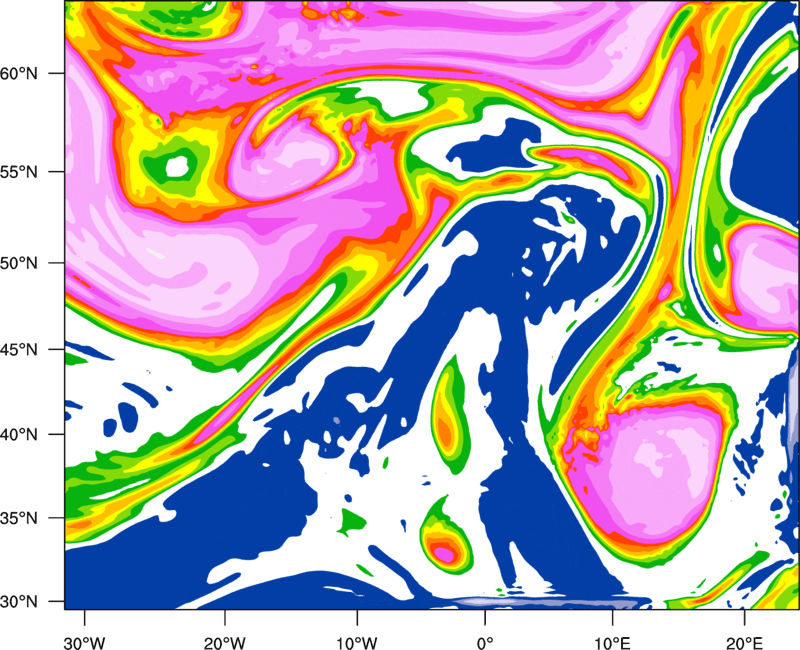Click the 10°E longitude label

pyautogui.click(x=612, y=643)
